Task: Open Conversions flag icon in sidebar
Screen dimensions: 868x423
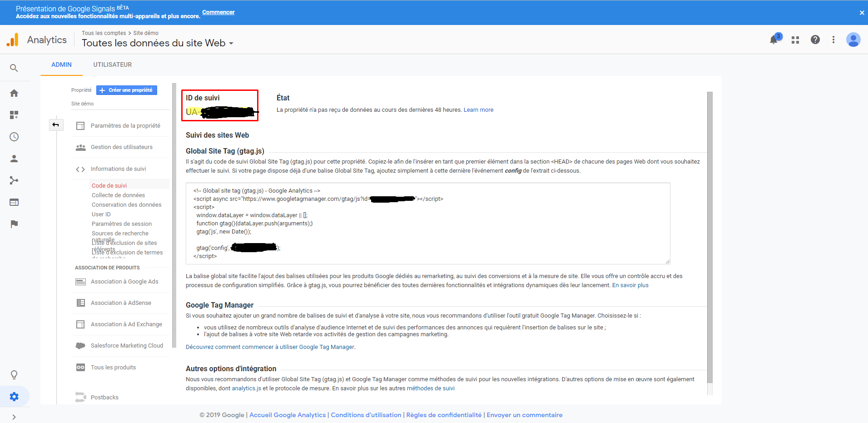Action: click(x=14, y=224)
